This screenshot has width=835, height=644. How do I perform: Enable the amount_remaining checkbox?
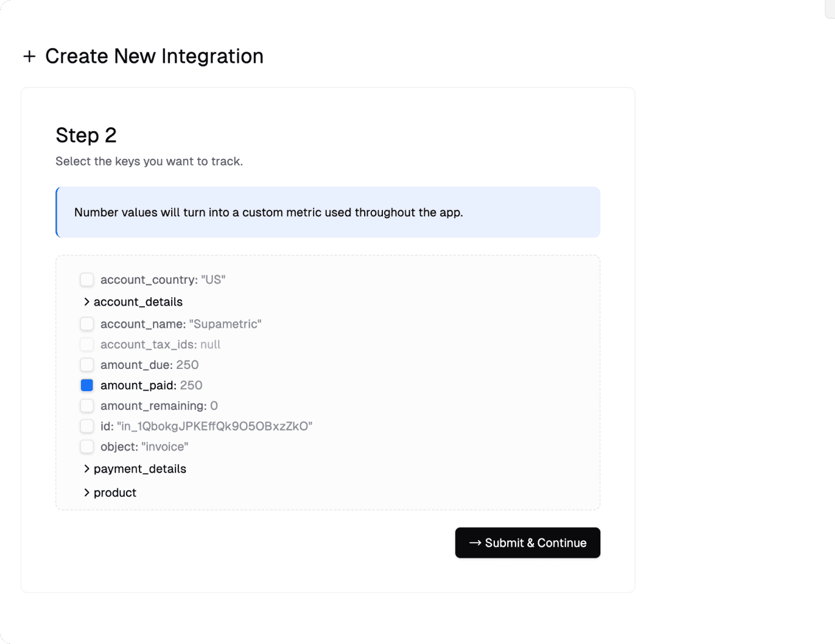(87, 405)
